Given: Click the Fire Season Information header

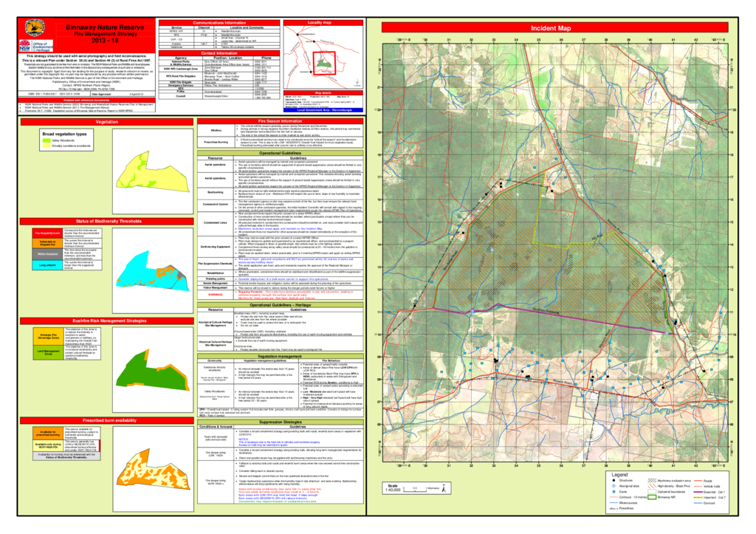Looking at the screenshot, I should pos(280,121).
